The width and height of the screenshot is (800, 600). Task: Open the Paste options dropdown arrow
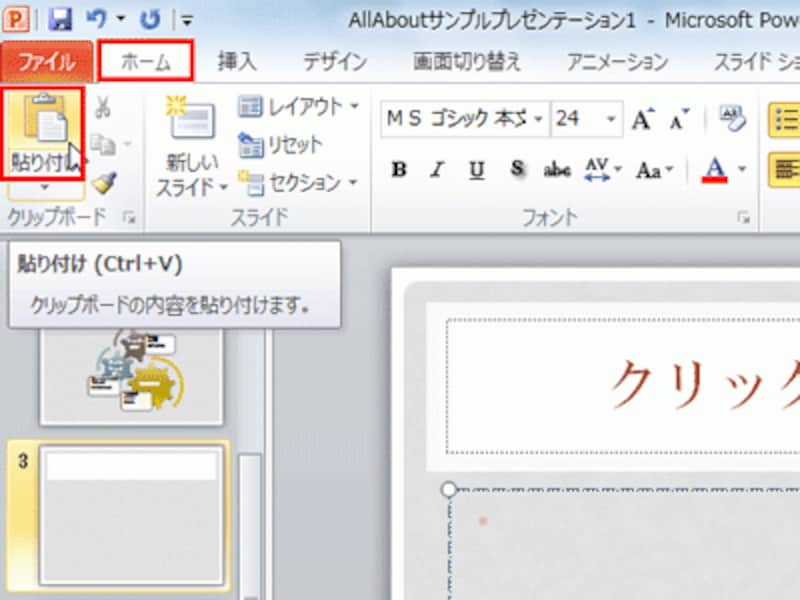point(44,187)
